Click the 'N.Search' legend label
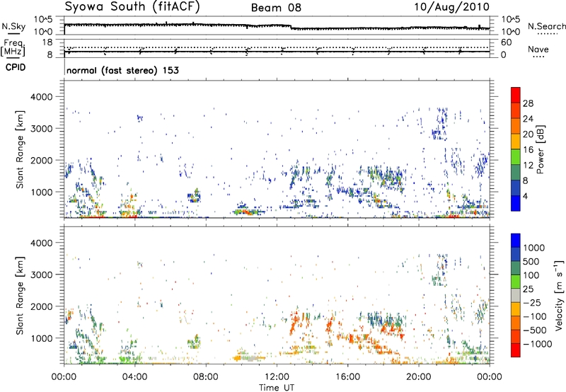Screen dimensions: 566x392 coord(546,26)
